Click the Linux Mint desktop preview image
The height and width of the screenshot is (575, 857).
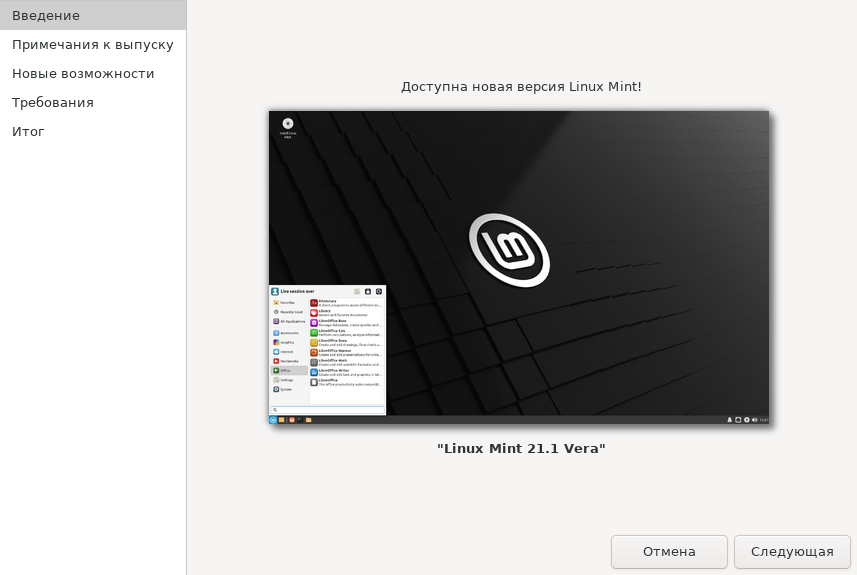pyautogui.click(x=519, y=267)
